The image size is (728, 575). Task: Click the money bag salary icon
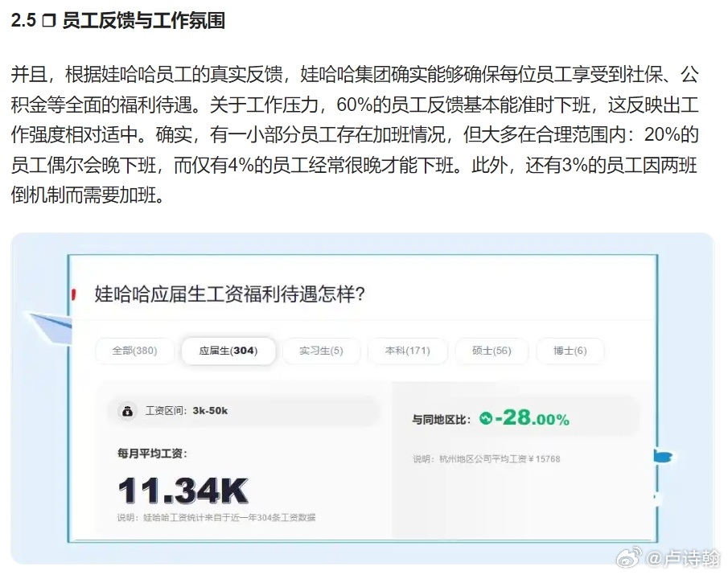pos(127,411)
